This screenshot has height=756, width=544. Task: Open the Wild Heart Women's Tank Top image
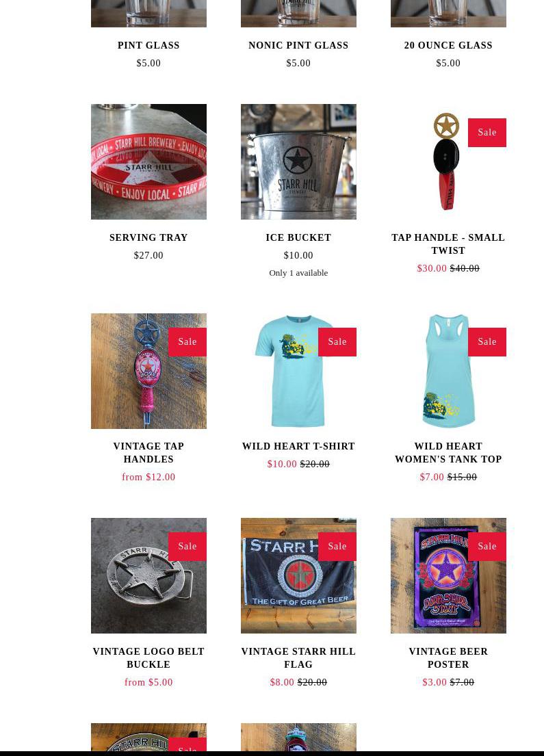pos(448,371)
